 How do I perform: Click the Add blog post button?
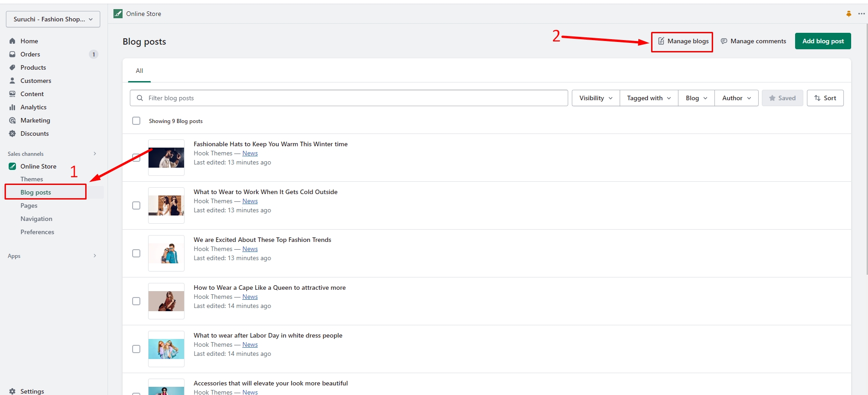tap(822, 41)
